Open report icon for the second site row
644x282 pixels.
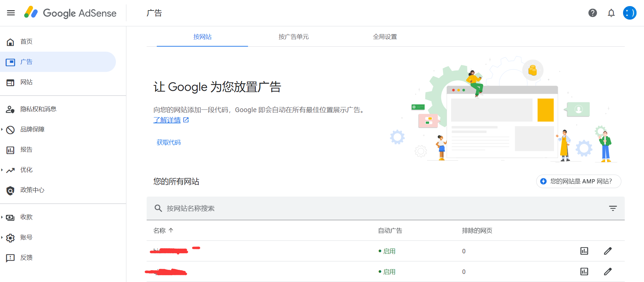pos(584,272)
